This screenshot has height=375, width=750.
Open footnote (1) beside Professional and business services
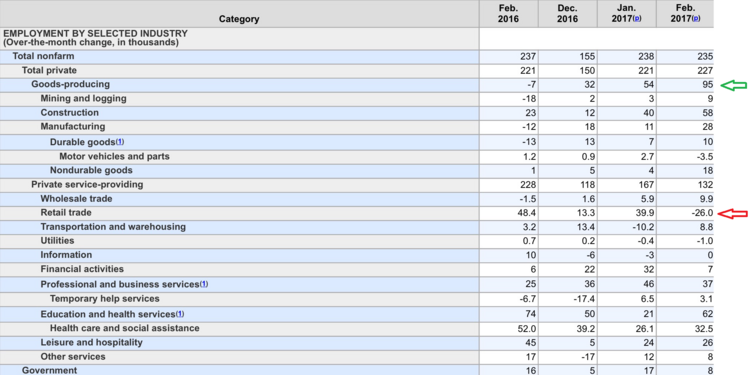click(x=204, y=284)
